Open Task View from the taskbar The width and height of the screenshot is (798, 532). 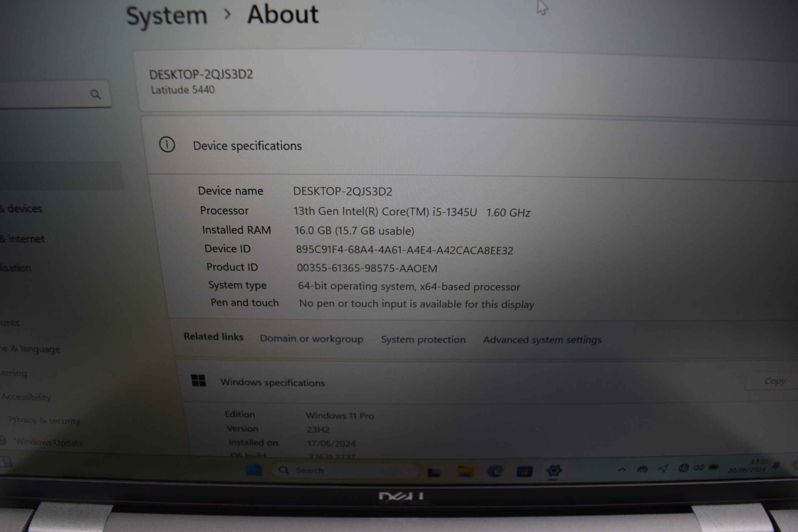(434, 472)
